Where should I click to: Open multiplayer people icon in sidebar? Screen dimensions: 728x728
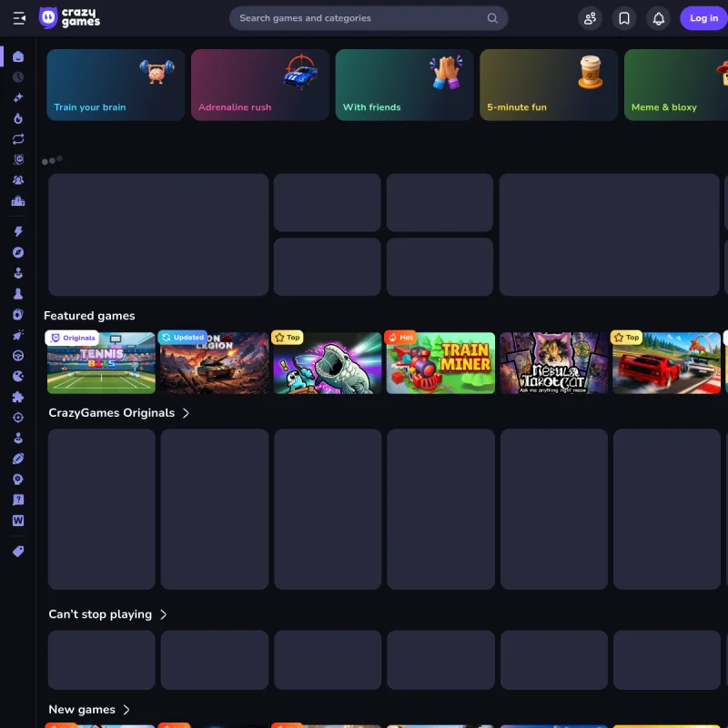click(18, 180)
